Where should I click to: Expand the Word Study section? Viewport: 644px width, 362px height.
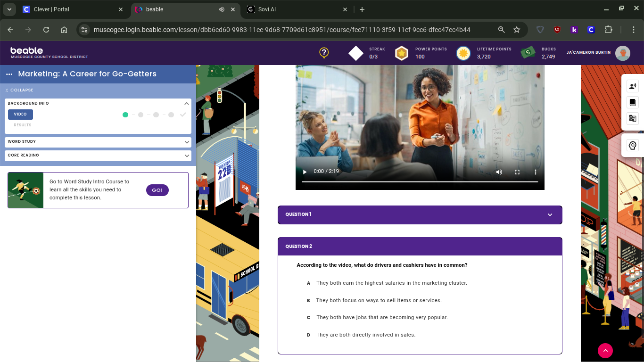(x=98, y=142)
